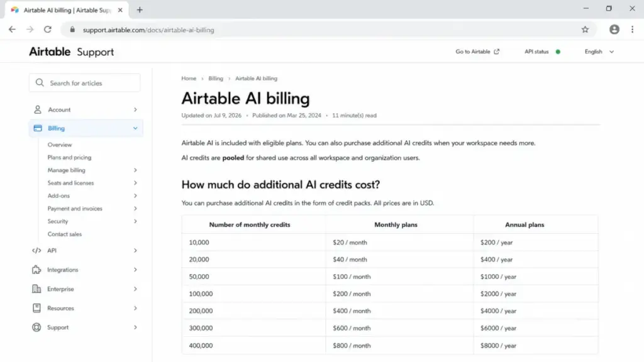Click the Support header text
The image size is (644, 362).
click(x=96, y=52)
